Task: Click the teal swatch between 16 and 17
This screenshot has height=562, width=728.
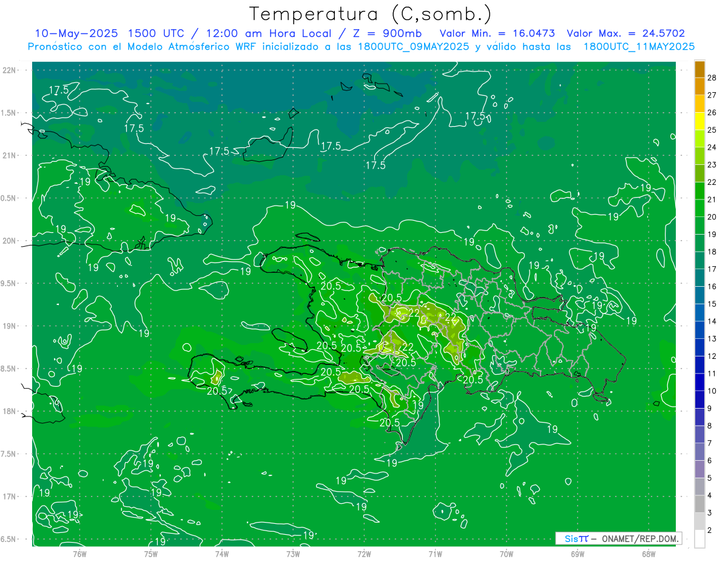Action: 699,278
